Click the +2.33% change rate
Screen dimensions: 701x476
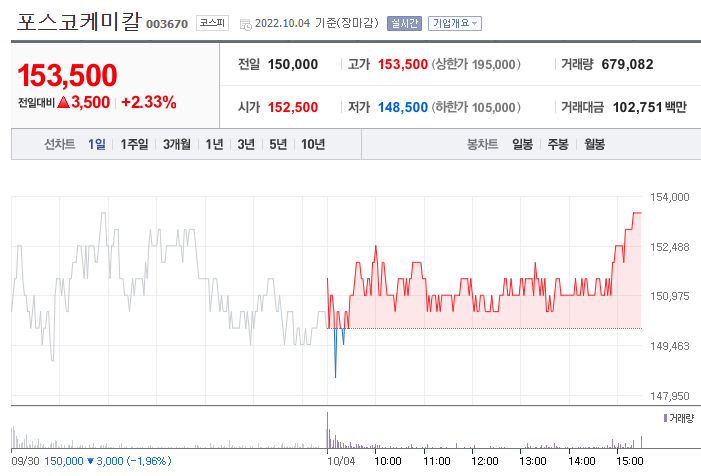(x=148, y=102)
